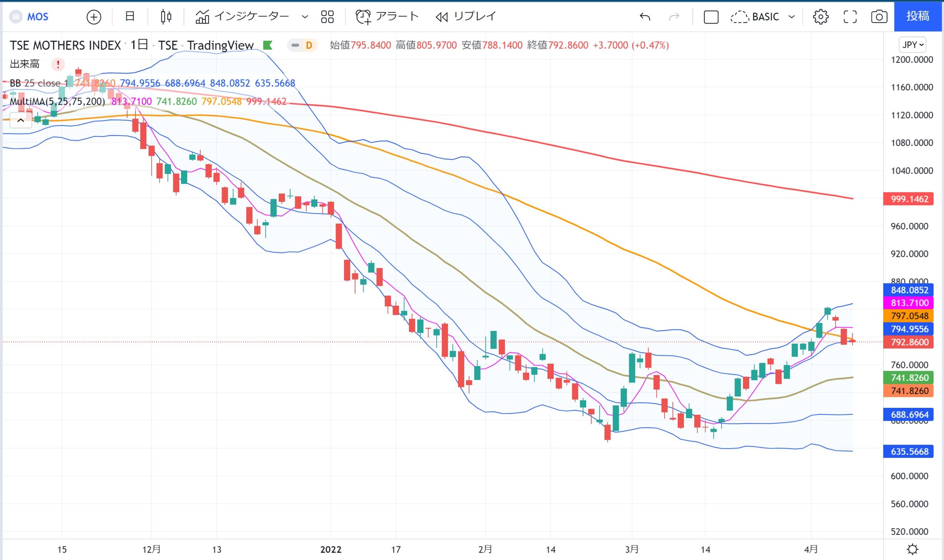Click the compare/add symbol plus icon
This screenshot has width=944, height=560.
point(94,17)
